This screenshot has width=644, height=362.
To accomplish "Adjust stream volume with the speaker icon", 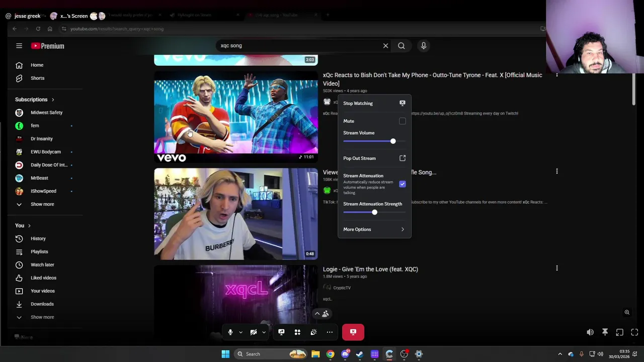I will coord(590,332).
